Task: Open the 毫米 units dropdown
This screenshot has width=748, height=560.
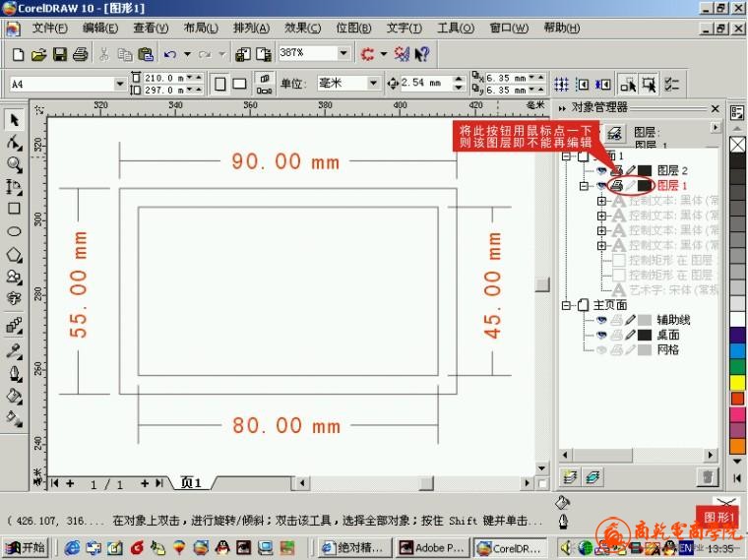Action: (x=373, y=84)
